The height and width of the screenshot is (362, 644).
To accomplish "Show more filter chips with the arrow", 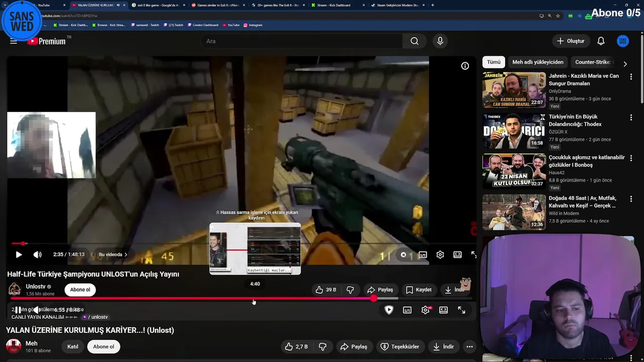I will tap(625, 64).
